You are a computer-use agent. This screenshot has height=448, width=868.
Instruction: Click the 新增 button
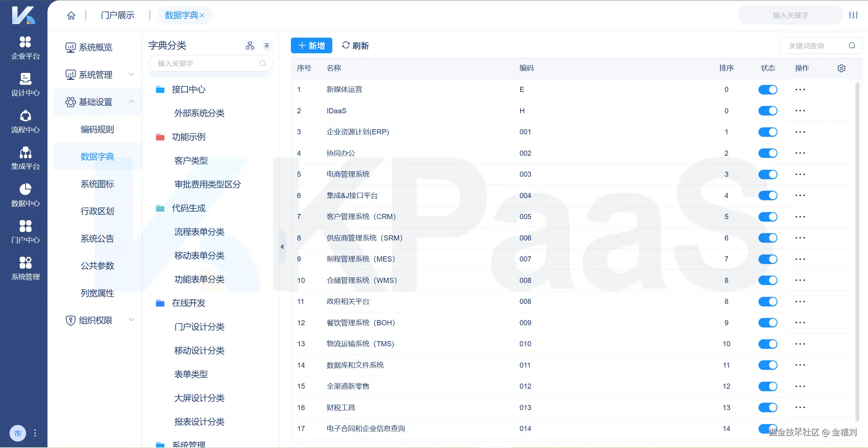[311, 45]
